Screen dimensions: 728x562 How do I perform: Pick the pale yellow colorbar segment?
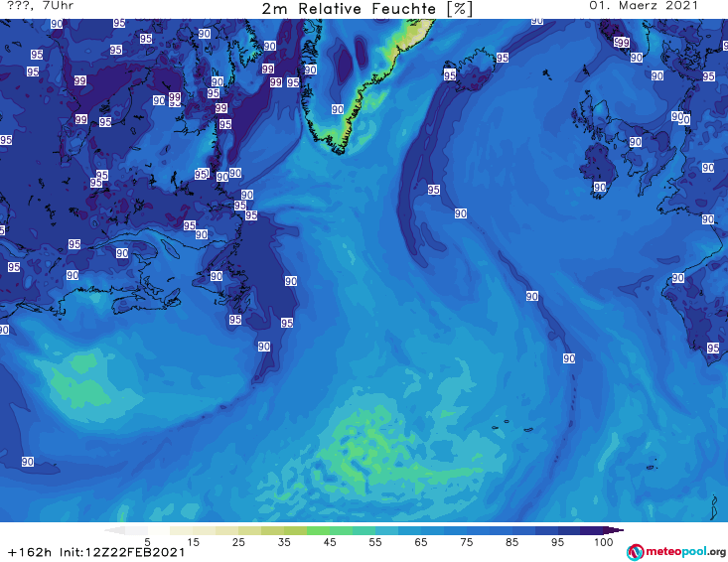point(181,530)
